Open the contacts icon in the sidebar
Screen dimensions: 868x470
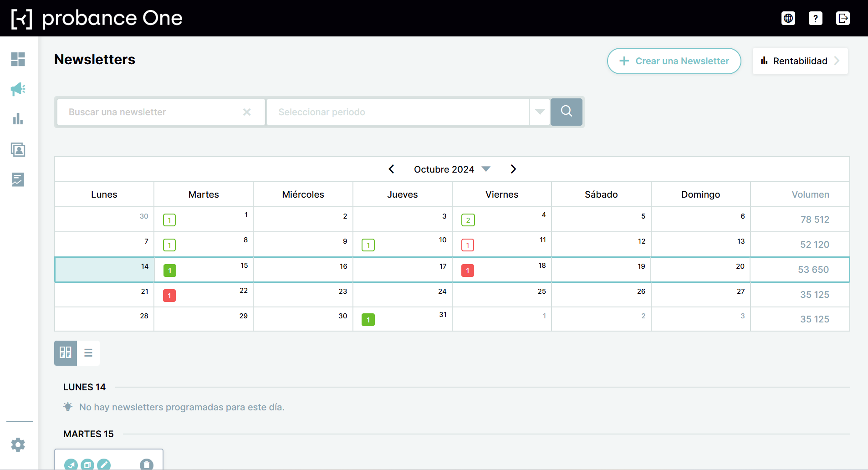[x=18, y=149]
